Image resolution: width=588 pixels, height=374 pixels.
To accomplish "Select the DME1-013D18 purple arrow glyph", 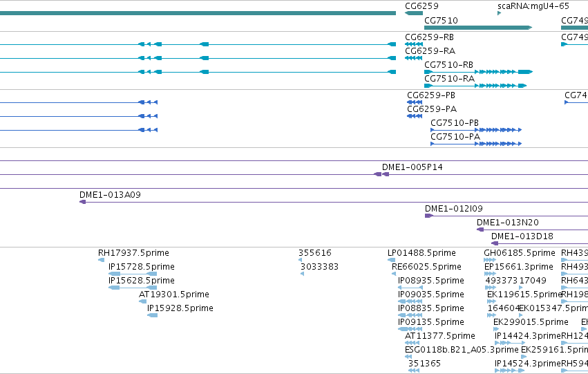I will point(495,243).
